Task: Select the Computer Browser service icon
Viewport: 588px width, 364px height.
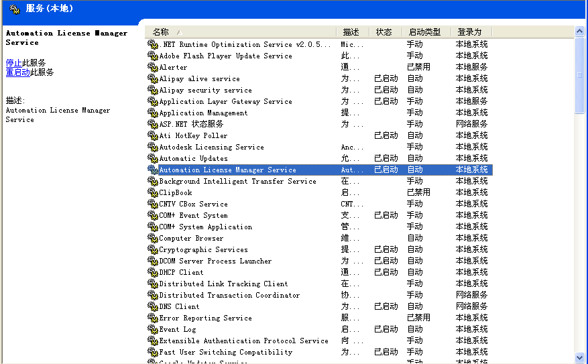Action: [152, 238]
